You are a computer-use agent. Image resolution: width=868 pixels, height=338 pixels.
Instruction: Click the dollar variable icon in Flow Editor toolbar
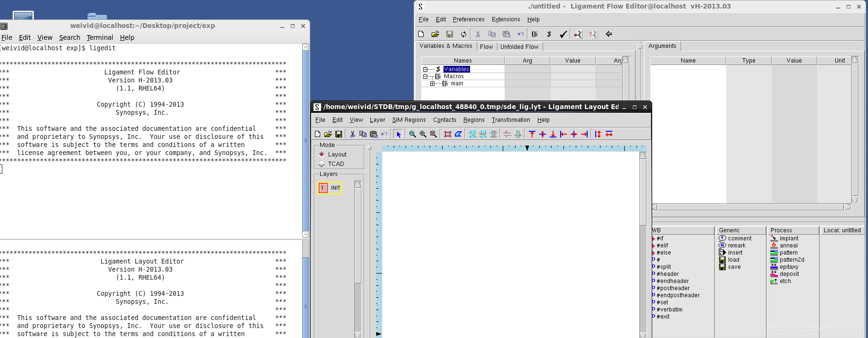coord(549,34)
